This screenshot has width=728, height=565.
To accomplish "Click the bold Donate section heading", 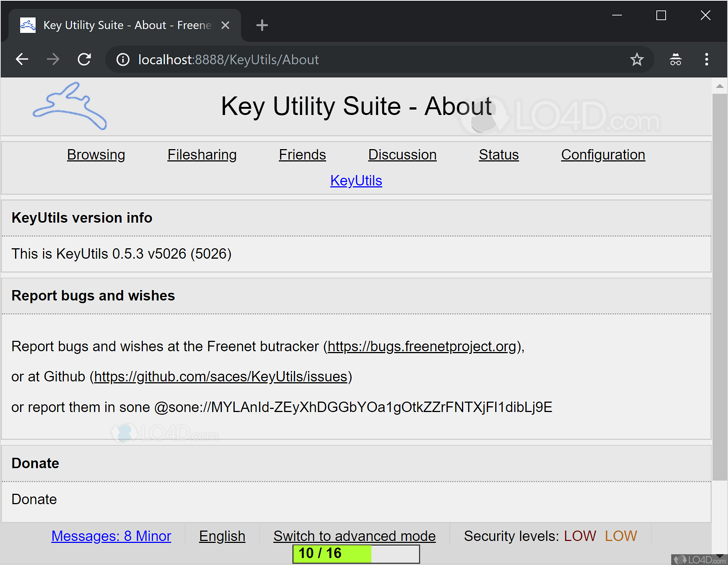I will click(35, 464).
